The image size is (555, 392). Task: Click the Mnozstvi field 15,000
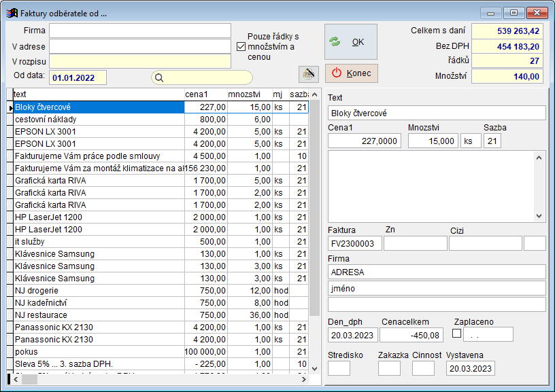pyautogui.click(x=433, y=141)
